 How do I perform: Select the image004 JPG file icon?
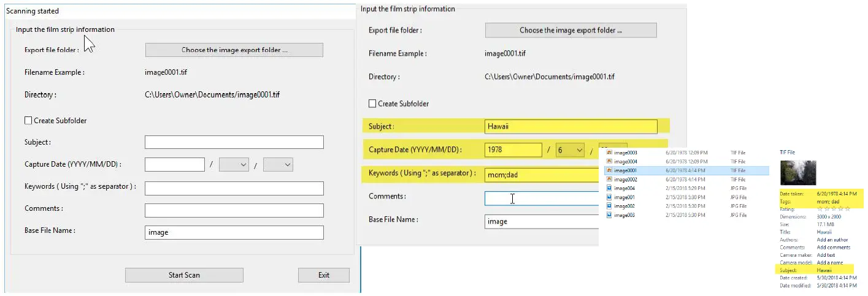point(609,188)
